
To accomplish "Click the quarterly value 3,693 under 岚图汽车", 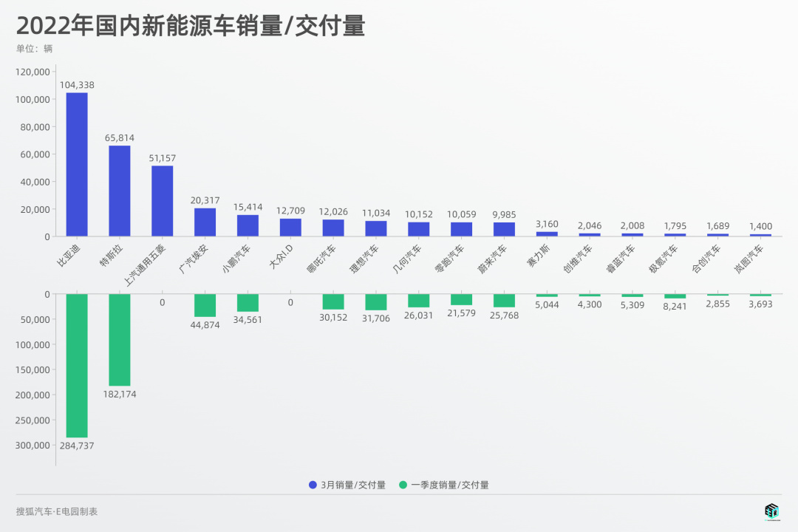I will point(761,304).
